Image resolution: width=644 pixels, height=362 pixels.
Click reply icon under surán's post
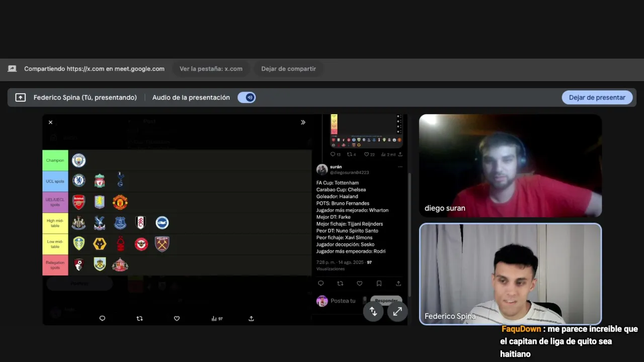pos(320,284)
